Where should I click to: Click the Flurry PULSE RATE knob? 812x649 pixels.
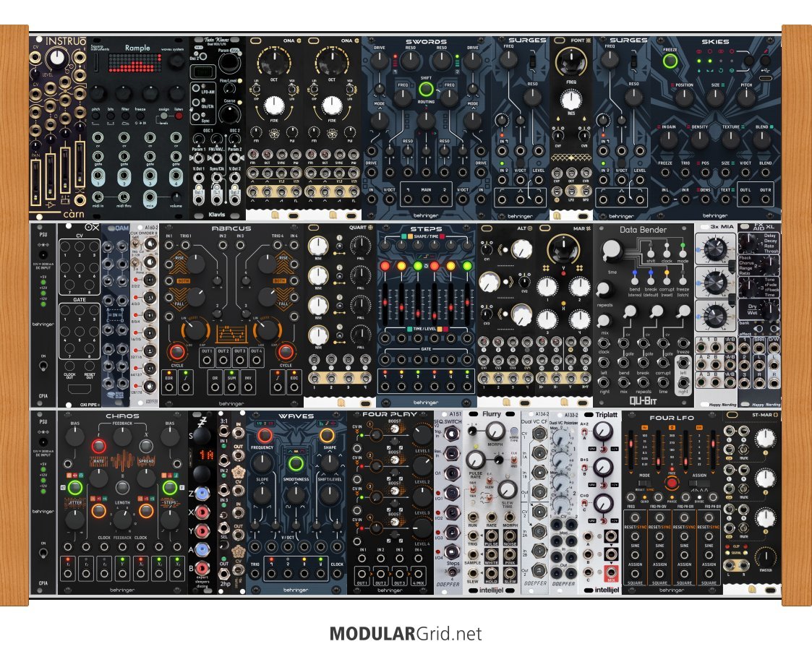pyautogui.click(x=475, y=460)
